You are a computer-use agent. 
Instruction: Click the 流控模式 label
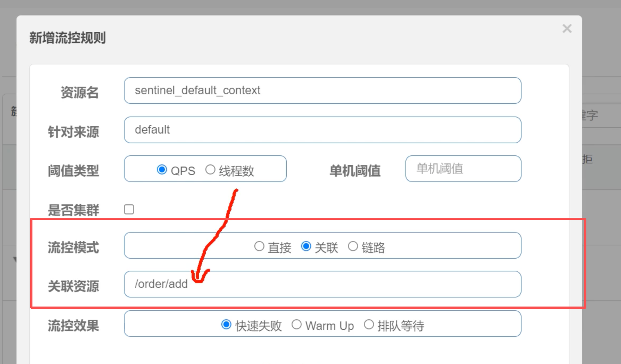[73, 247]
